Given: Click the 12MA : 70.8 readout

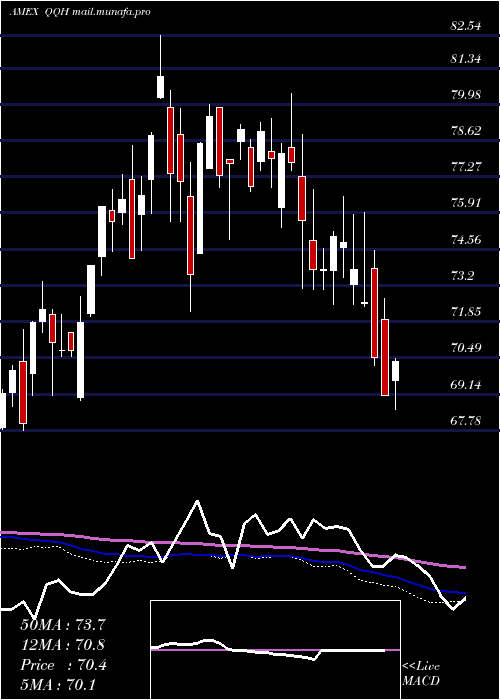Looking at the screenshot, I should click(63, 645).
